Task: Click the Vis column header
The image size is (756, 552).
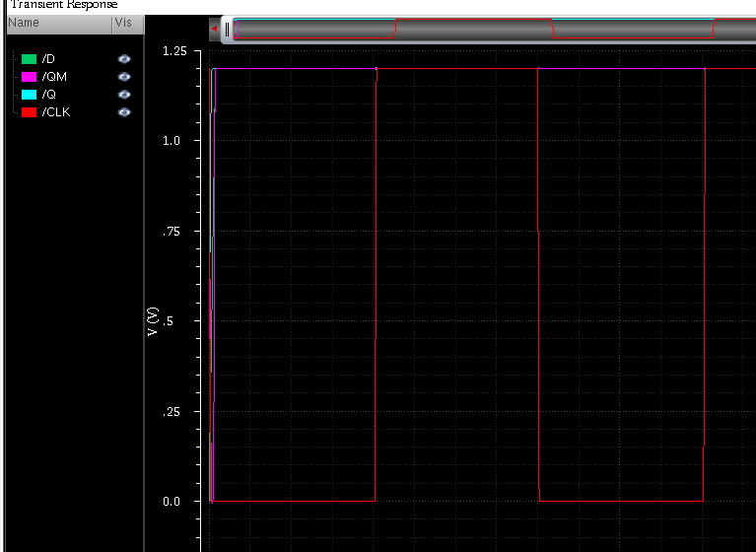Action: (128, 24)
